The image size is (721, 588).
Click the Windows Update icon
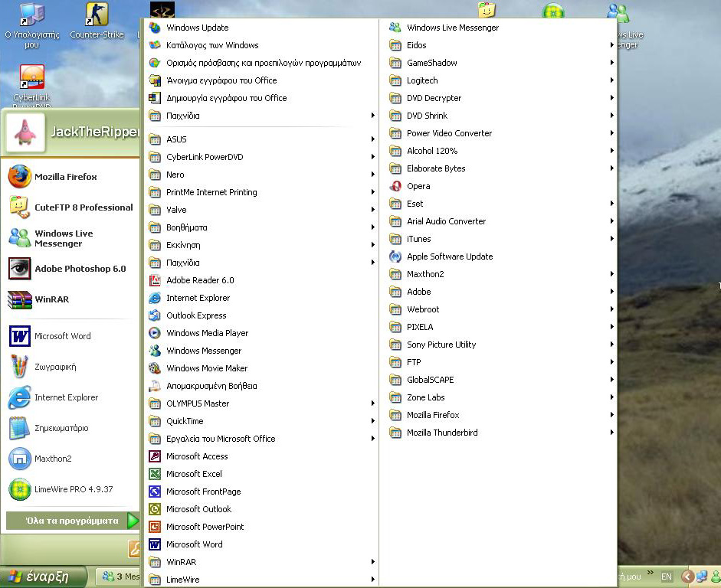[x=155, y=28]
